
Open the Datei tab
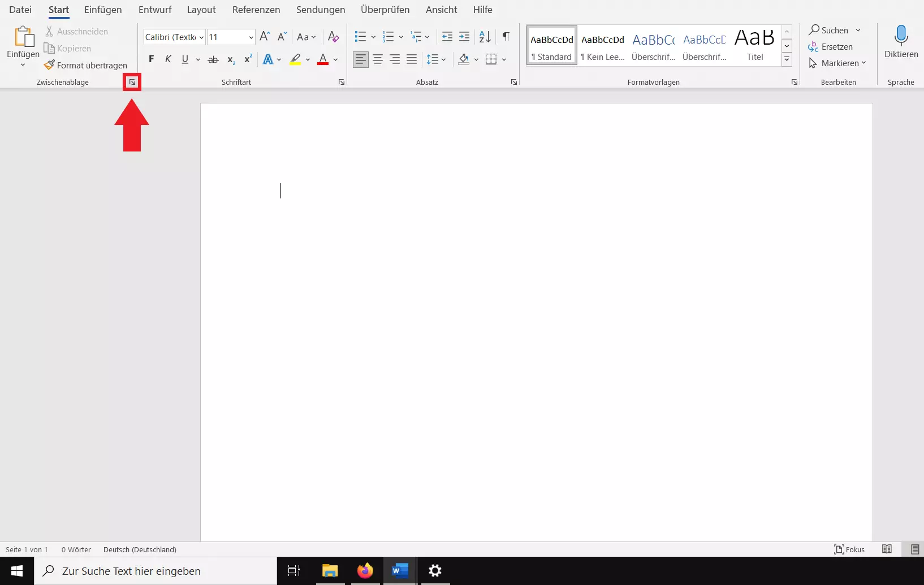tap(20, 10)
